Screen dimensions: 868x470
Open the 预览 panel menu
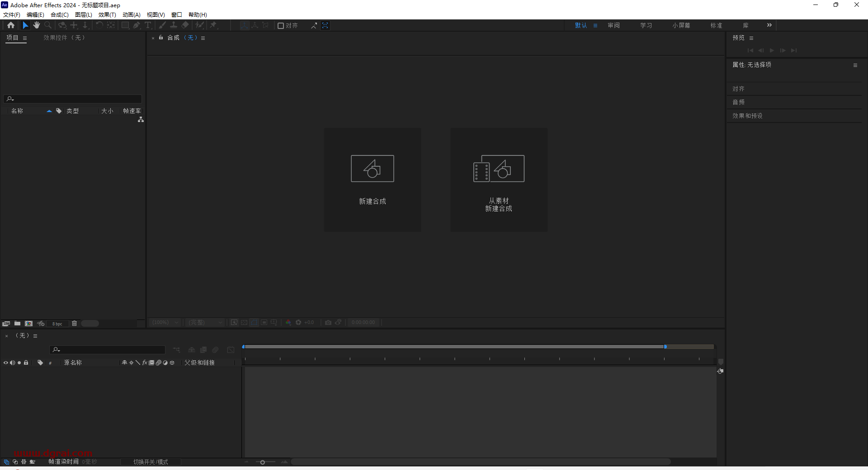[751, 38]
